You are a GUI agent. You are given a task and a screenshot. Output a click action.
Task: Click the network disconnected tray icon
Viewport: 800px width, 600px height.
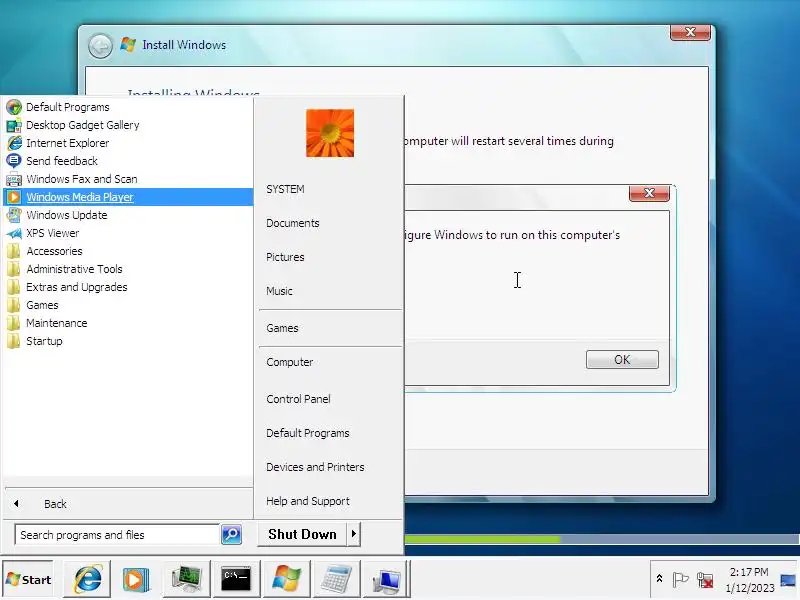coord(705,580)
